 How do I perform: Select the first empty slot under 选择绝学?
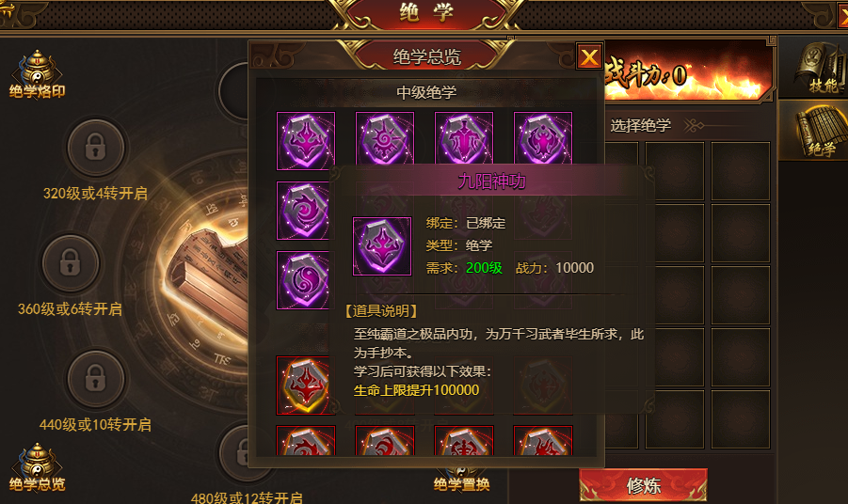[x=621, y=171]
